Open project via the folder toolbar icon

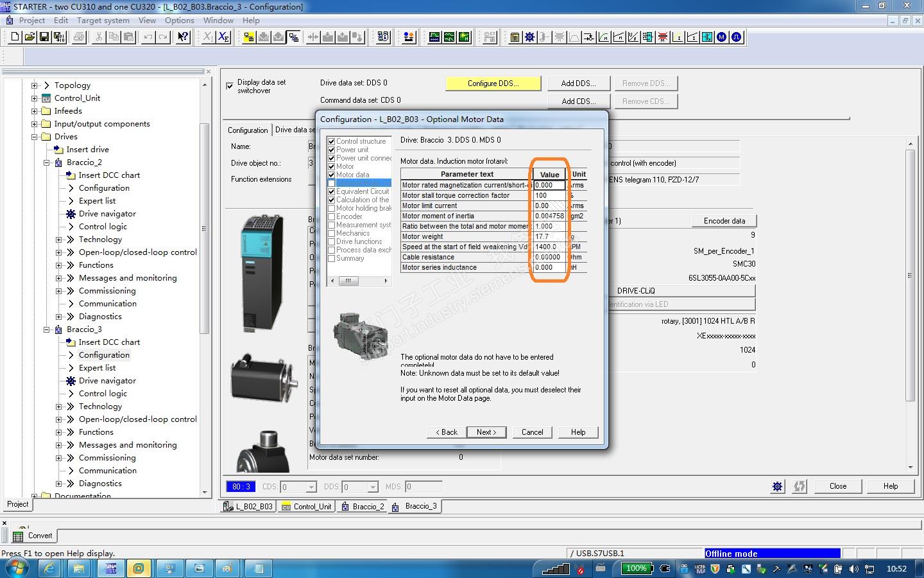coord(30,37)
